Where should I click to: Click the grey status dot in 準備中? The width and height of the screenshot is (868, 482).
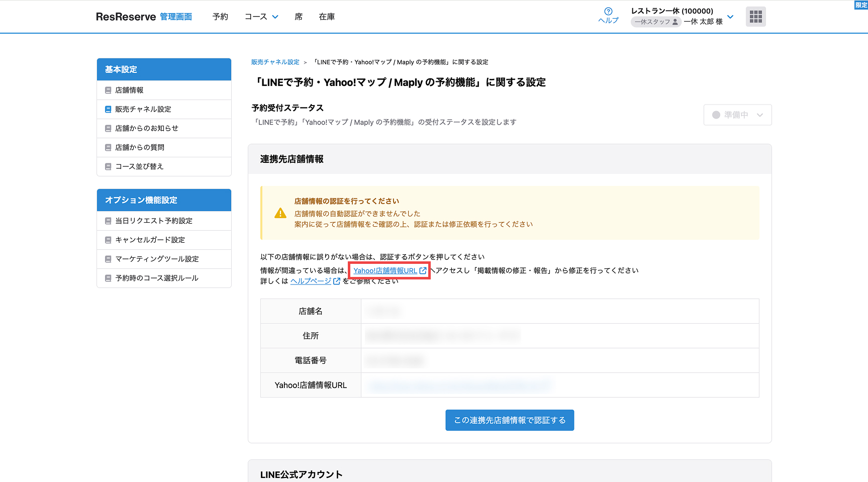click(716, 115)
